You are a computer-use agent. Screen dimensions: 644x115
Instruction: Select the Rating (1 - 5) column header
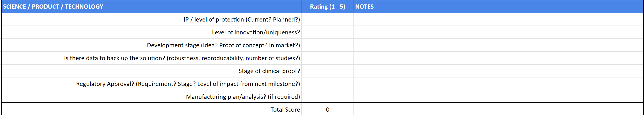(x=327, y=7)
